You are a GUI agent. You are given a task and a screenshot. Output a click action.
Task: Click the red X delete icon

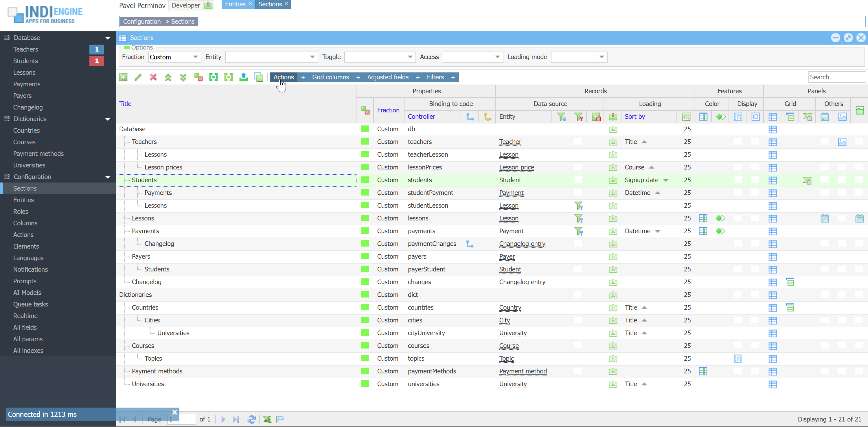point(153,77)
